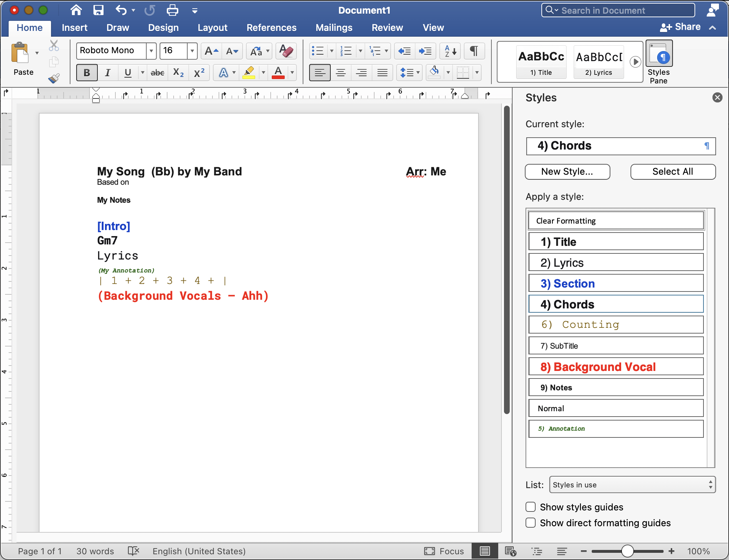
Task: Open the font name dropdown
Action: pyautogui.click(x=151, y=51)
